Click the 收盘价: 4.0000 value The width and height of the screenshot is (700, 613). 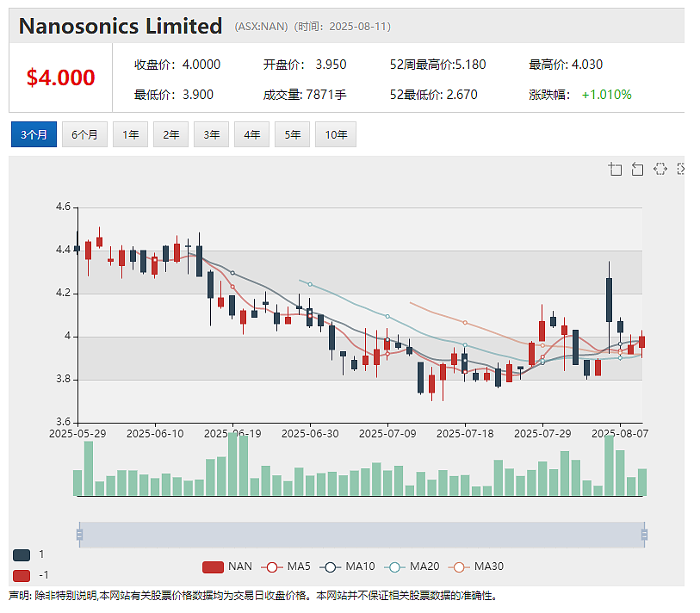pos(177,65)
